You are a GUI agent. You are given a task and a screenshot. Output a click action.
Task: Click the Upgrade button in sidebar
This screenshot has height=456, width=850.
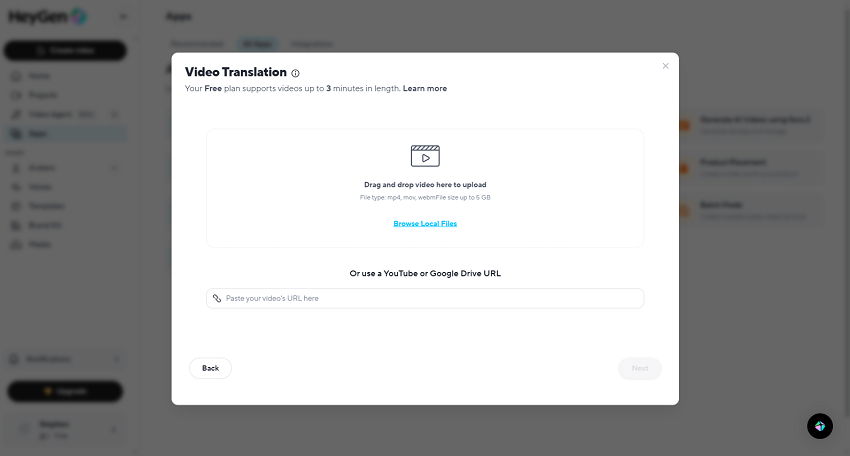pyautogui.click(x=65, y=391)
